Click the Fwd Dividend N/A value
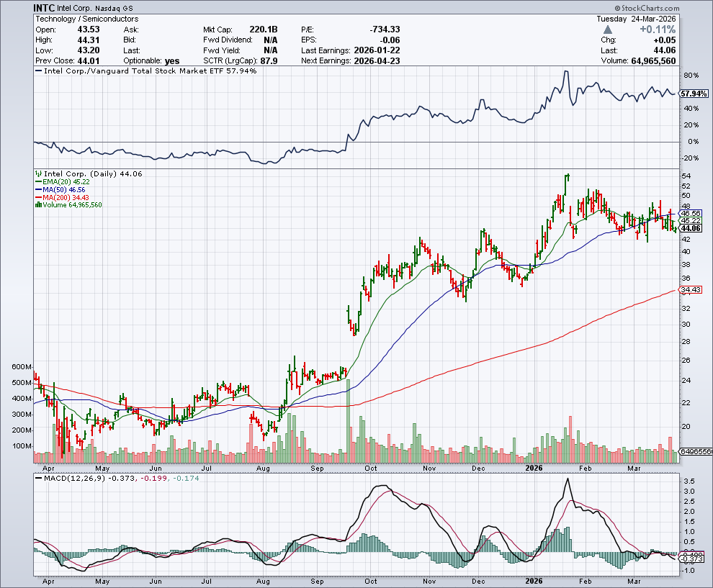The height and width of the screenshot is (588, 713). click(x=271, y=40)
